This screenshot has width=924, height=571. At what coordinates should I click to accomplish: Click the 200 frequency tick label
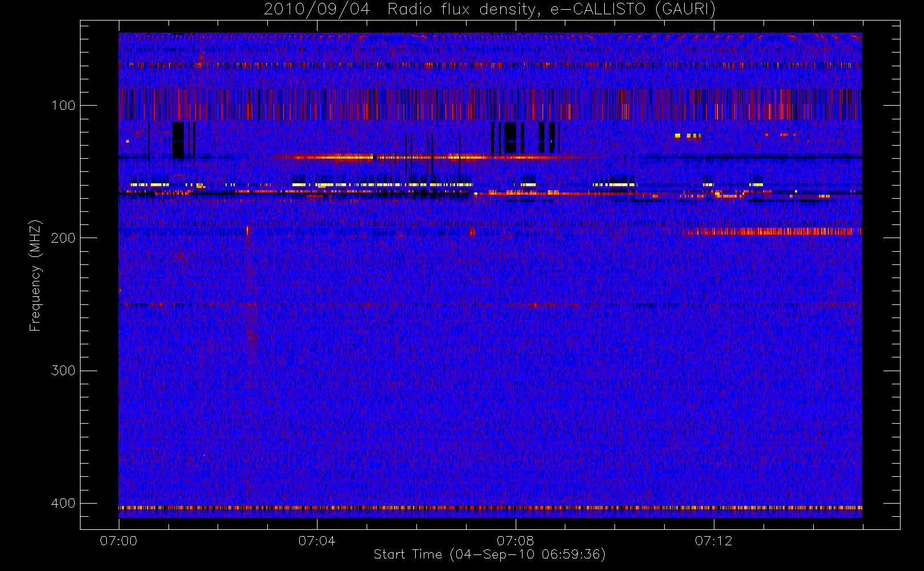[x=63, y=238]
